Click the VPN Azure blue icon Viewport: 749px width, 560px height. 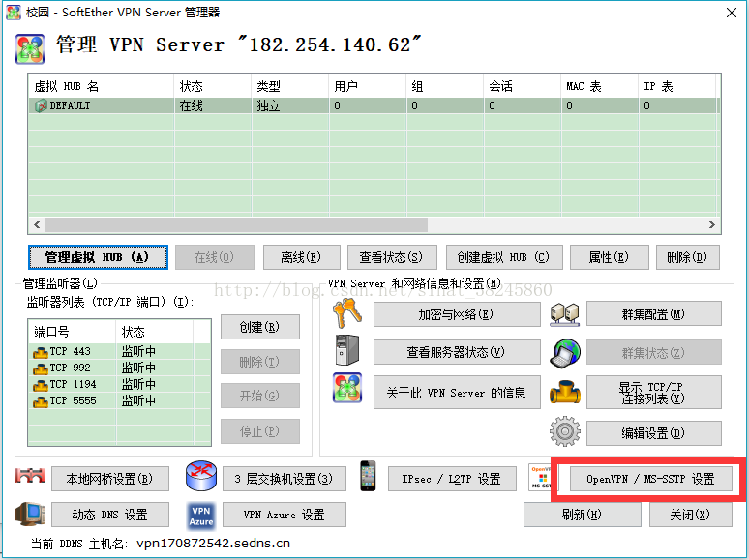pos(200,515)
